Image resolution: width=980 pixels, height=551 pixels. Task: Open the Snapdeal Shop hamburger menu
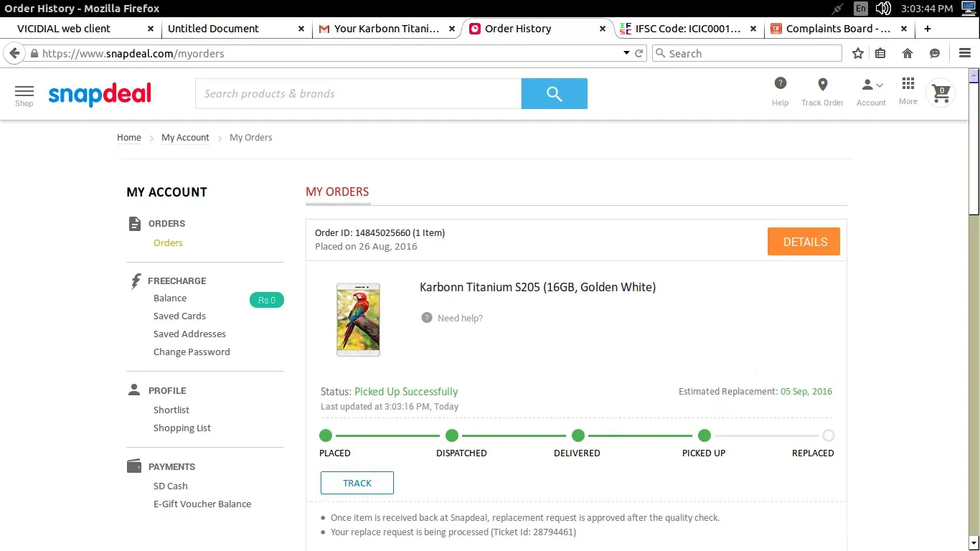[24, 93]
